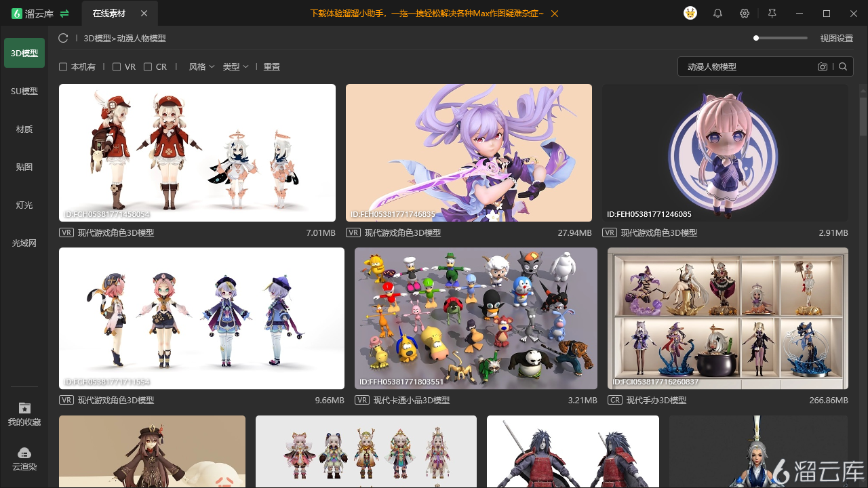Open 云渲染 cloud render icon

pyautogui.click(x=24, y=453)
